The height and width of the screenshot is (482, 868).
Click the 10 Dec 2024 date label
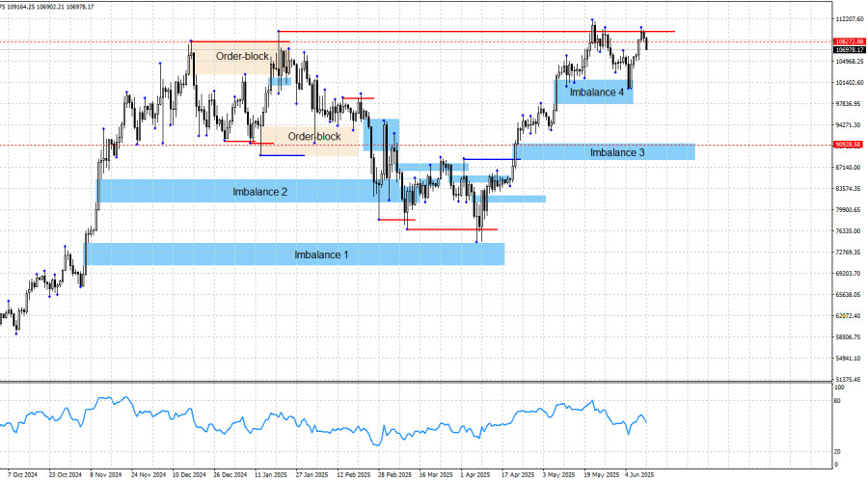click(189, 475)
